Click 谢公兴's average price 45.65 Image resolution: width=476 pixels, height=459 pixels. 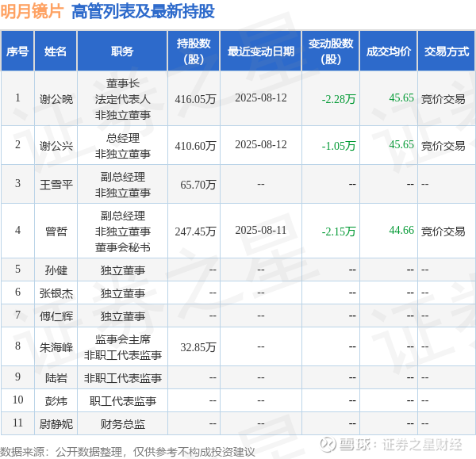401,144
